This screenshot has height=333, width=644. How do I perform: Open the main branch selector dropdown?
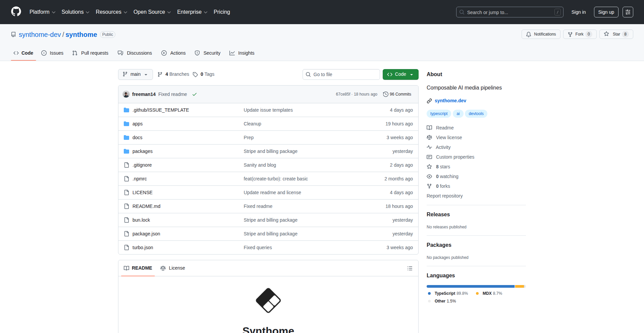click(135, 74)
